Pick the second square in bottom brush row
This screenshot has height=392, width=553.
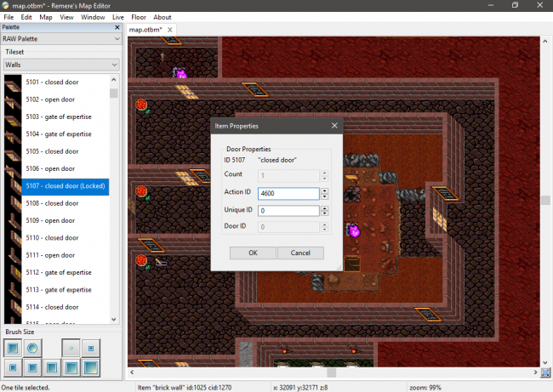tap(32, 367)
